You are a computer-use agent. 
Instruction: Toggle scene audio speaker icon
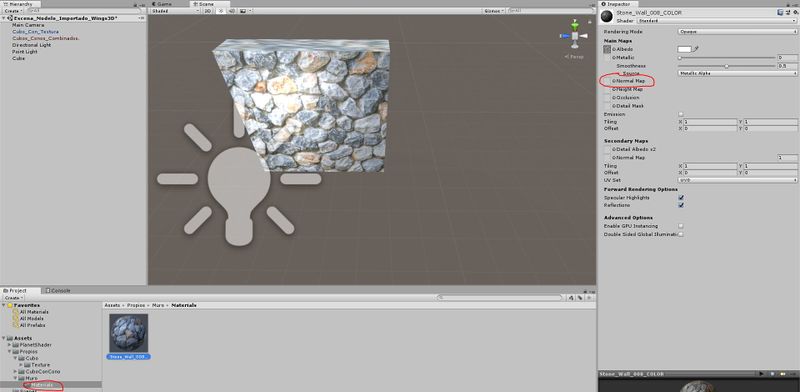click(232, 11)
